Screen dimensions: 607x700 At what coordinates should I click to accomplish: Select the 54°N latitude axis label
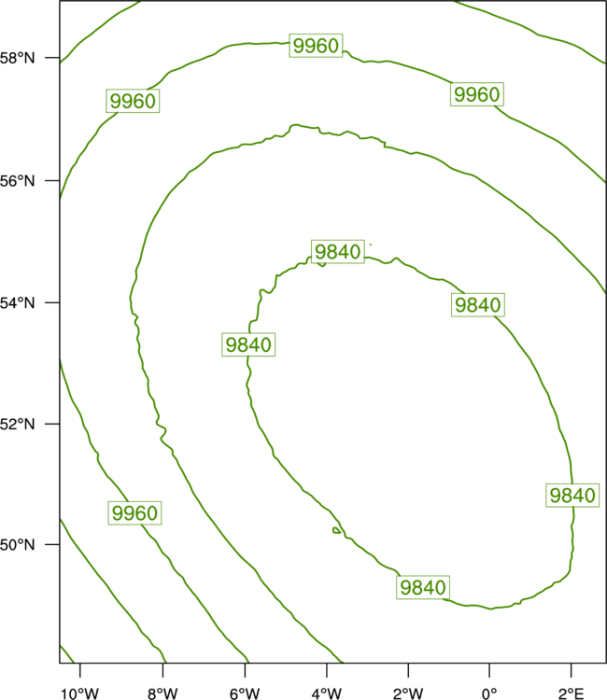[17, 303]
